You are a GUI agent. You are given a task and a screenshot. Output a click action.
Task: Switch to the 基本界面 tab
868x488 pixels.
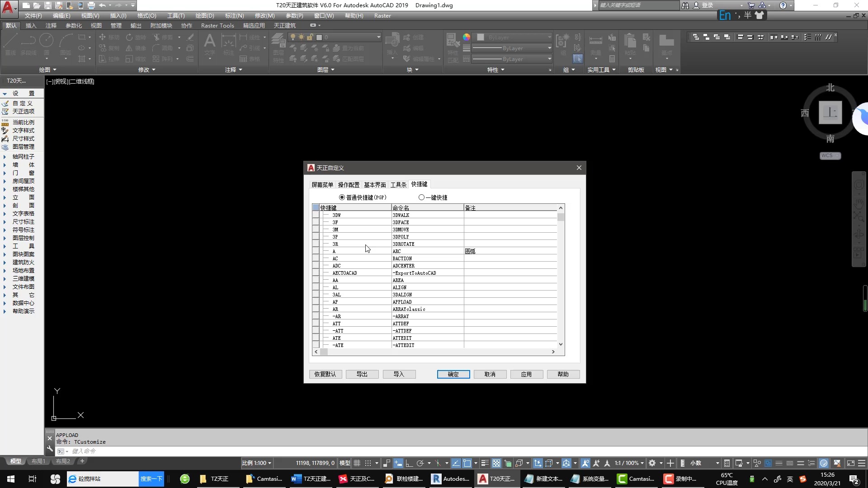(375, 185)
